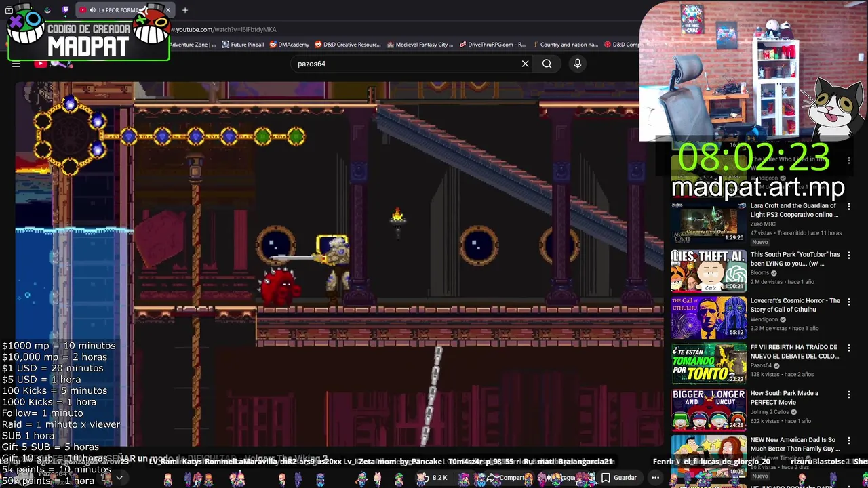Open the D&D Creative Resources bookmark
Viewport: 868px width, 488px height.
click(348, 45)
